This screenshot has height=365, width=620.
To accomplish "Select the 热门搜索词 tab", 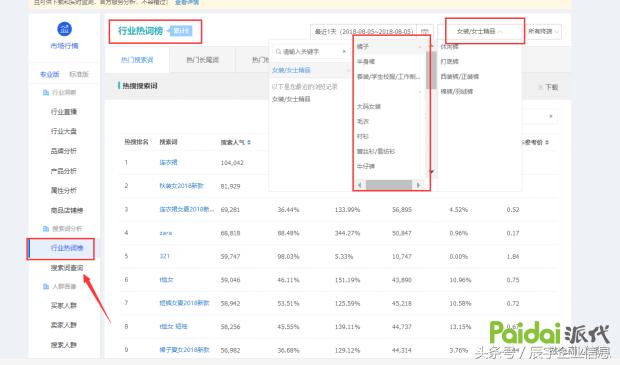I will pos(137,60).
